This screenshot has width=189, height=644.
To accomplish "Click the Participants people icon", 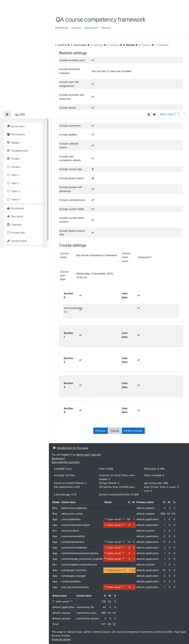I will (x=9, y=134).
